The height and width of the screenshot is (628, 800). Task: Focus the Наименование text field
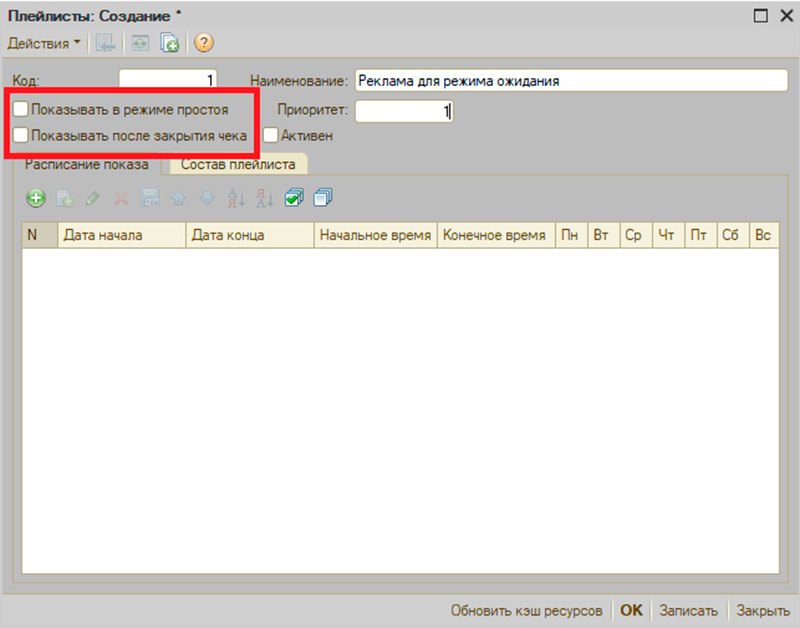[x=571, y=81]
